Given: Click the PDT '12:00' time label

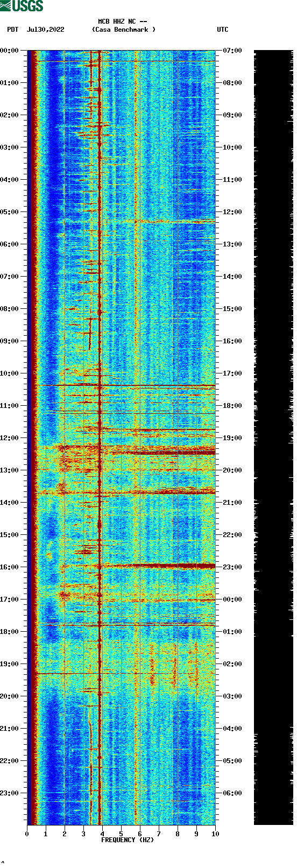Looking at the screenshot, I should pos(9,438).
